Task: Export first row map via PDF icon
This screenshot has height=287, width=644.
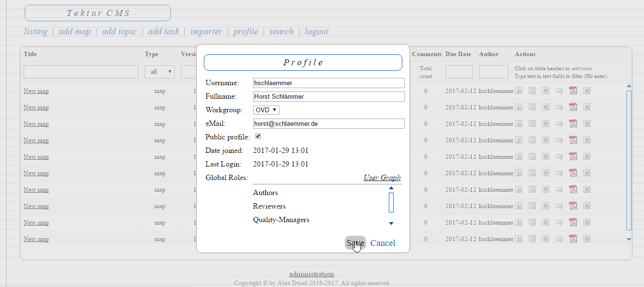Action: tap(573, 91)
